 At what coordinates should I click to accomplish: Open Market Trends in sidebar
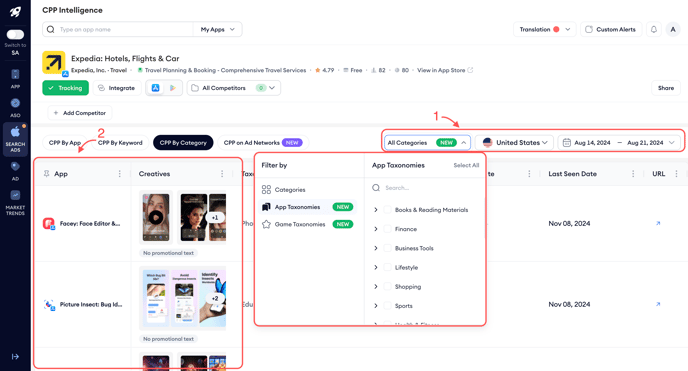15,203
